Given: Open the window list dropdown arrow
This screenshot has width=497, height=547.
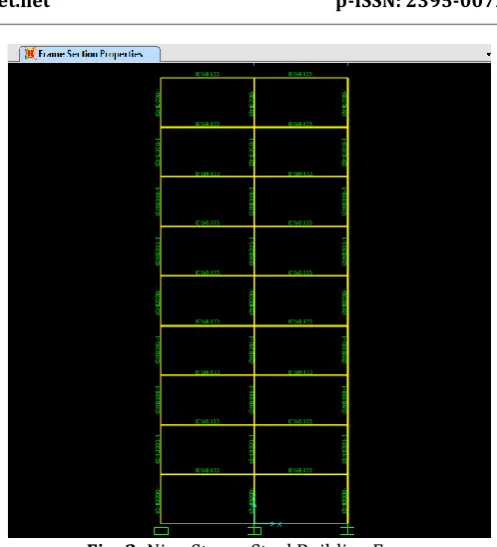Looking at the screenshot, I should [488, 54].
